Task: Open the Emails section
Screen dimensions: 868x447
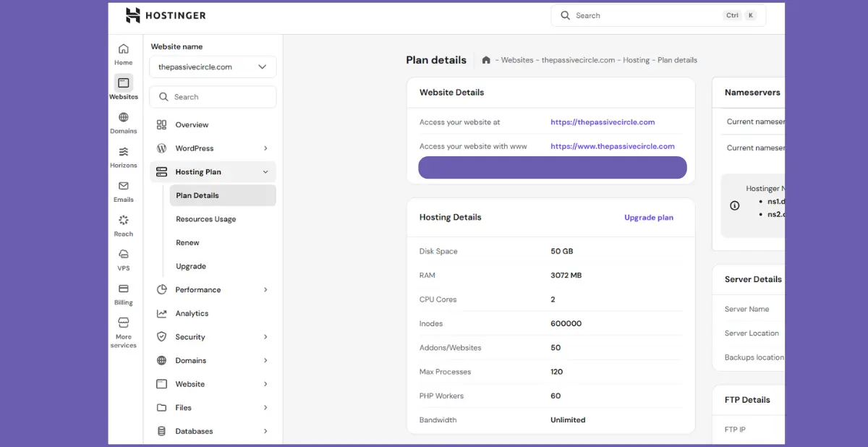Action: (x=123, y=190)
